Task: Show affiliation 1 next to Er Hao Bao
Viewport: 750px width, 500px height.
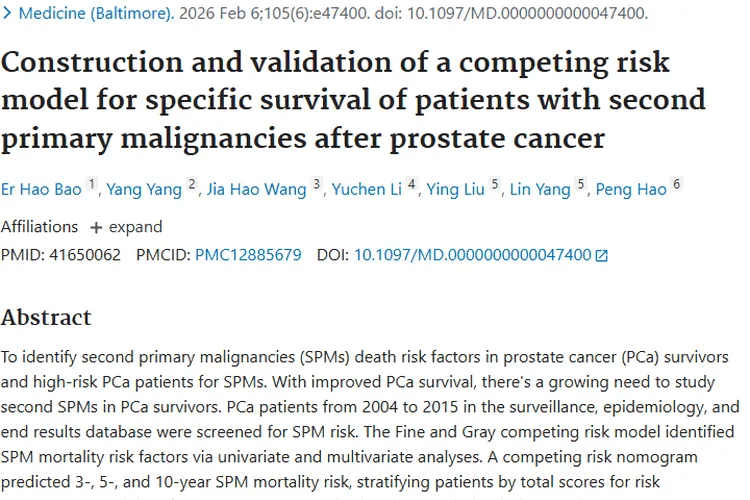Action: tap(92, 185)
